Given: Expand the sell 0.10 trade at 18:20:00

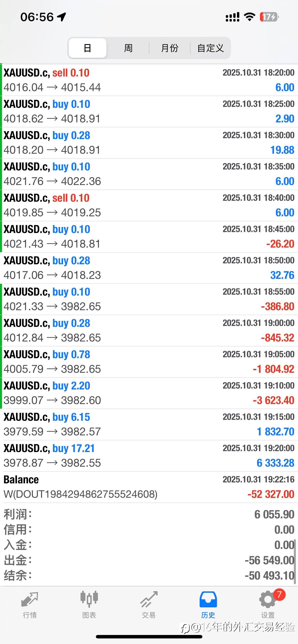Looking at the screenshot, I should [149, 80].
